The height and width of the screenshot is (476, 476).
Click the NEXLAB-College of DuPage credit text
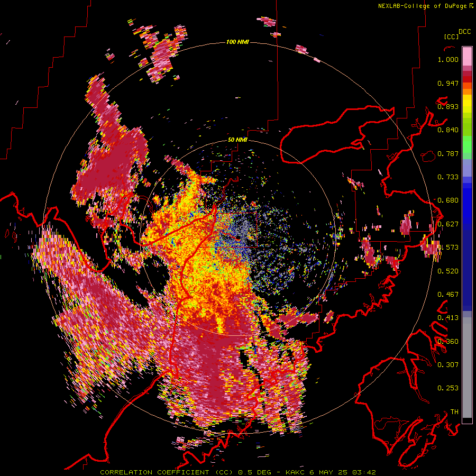tap(422, 6)
